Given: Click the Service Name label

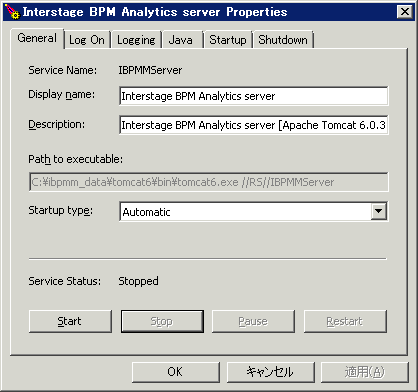Looking at the screenshot, I should click(x=62, y=70).
